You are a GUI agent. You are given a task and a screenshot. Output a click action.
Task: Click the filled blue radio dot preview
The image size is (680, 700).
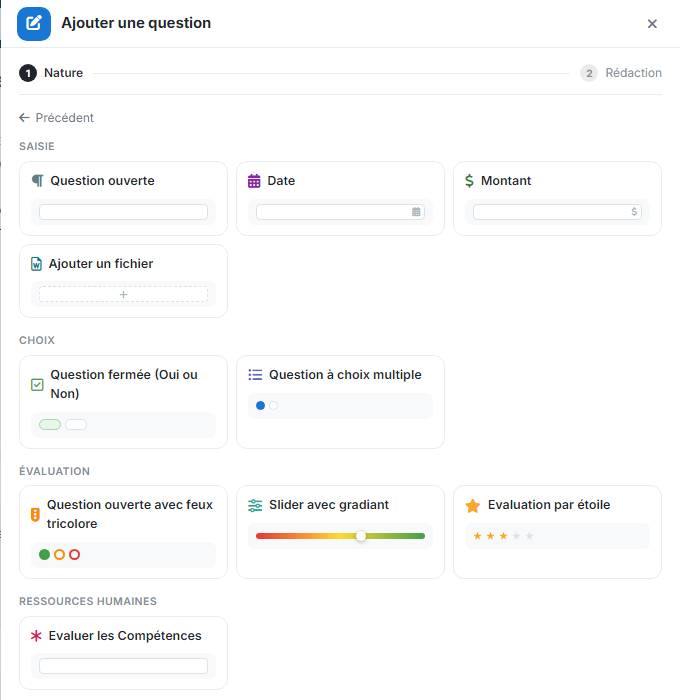(x=260, y=405)
